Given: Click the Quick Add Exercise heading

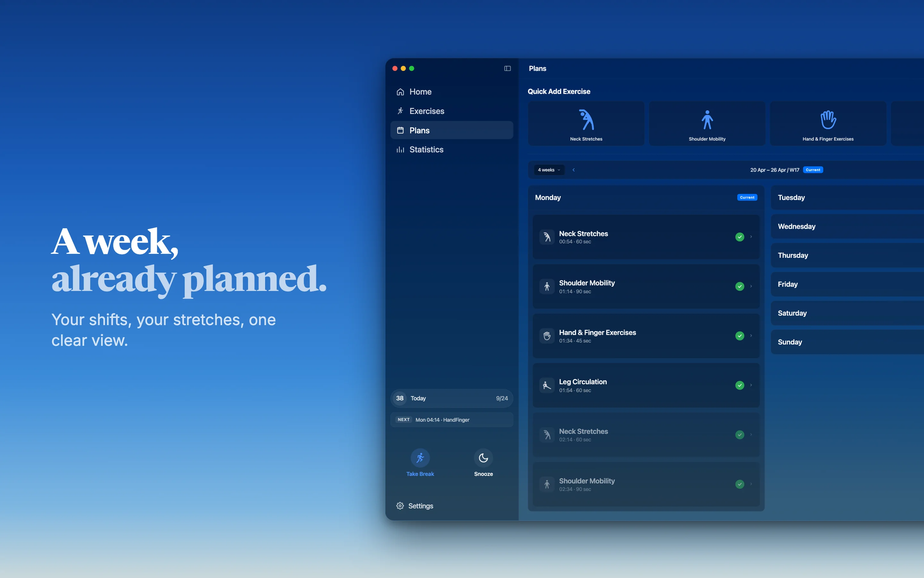Looking at the screenshot, I should (559, 92).
